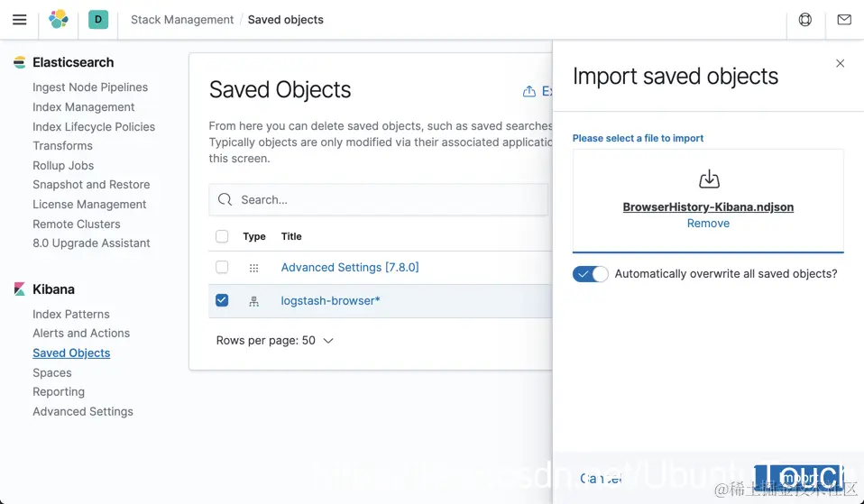Toggle the select-all checkbox in table header
864x504 pixels.
222,236
